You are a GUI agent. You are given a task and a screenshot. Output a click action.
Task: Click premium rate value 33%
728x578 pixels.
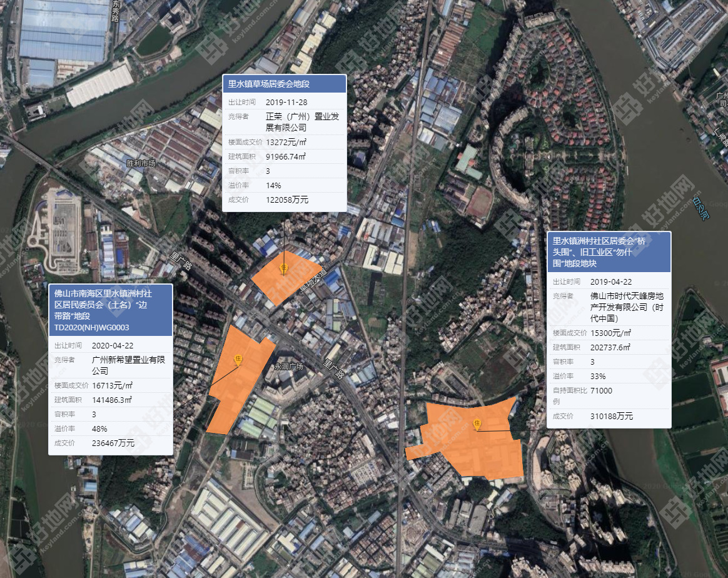click(598, 376)
